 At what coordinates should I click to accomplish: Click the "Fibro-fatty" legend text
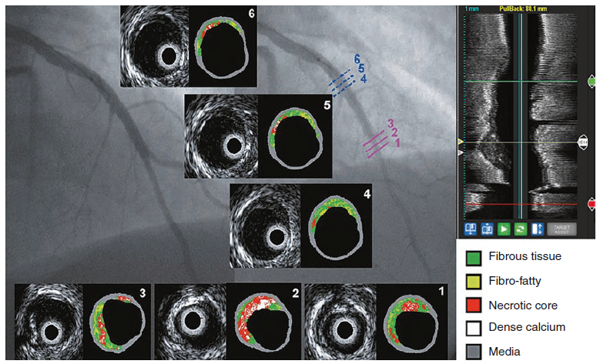515,281
